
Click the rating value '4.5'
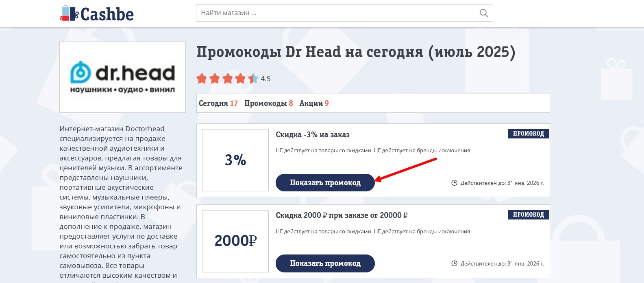coord(265,79)
